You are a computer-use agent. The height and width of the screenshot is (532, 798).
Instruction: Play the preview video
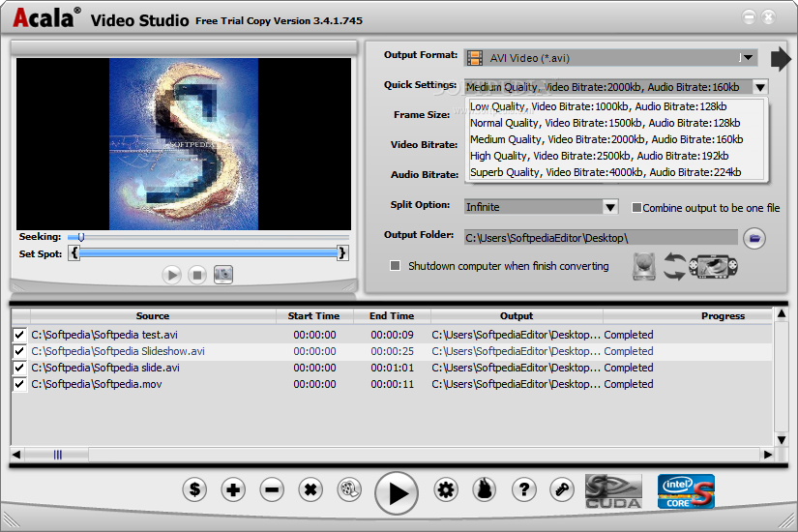tap(171, 275)
